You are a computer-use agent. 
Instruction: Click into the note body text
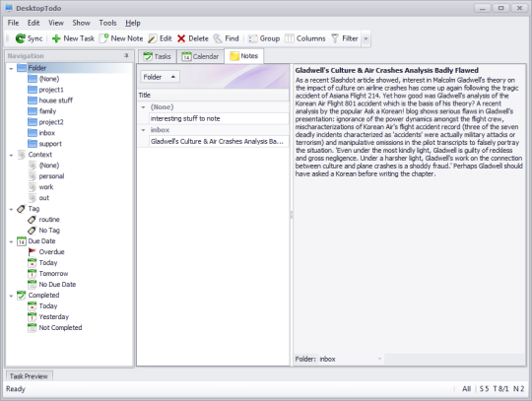[x=409, y=127]
